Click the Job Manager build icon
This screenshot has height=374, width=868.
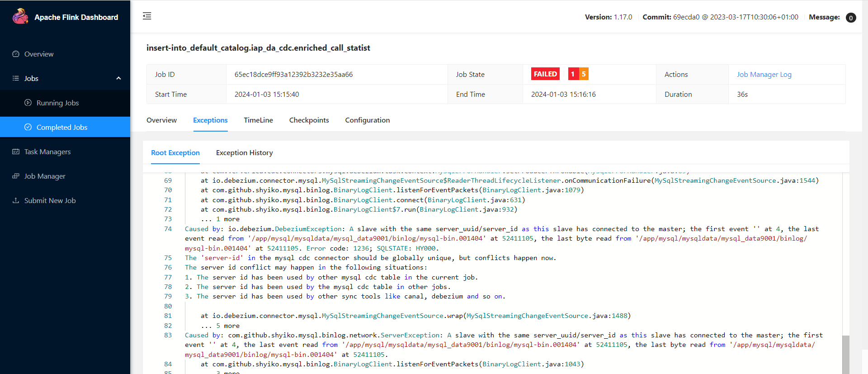click(x=16, y=176)
